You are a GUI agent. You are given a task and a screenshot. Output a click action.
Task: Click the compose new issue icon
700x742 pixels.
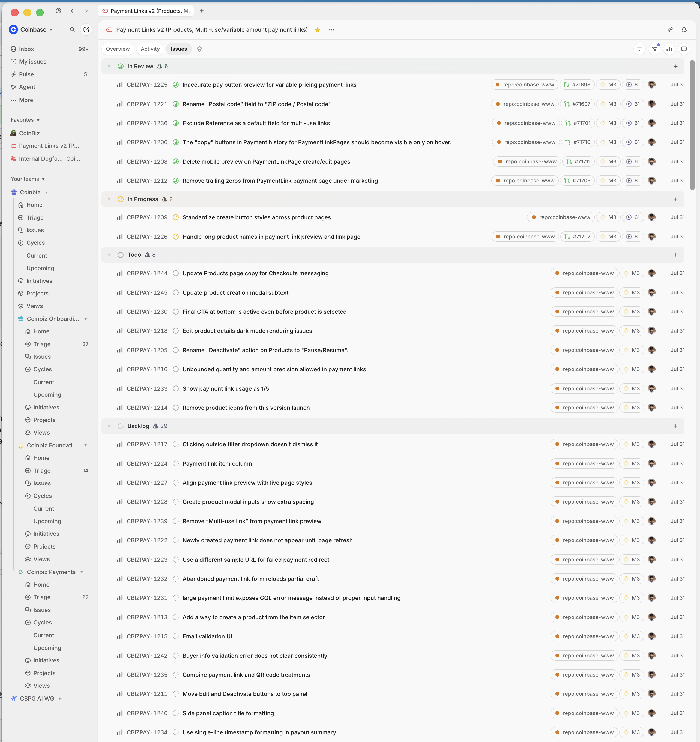(x=86, y=29)
